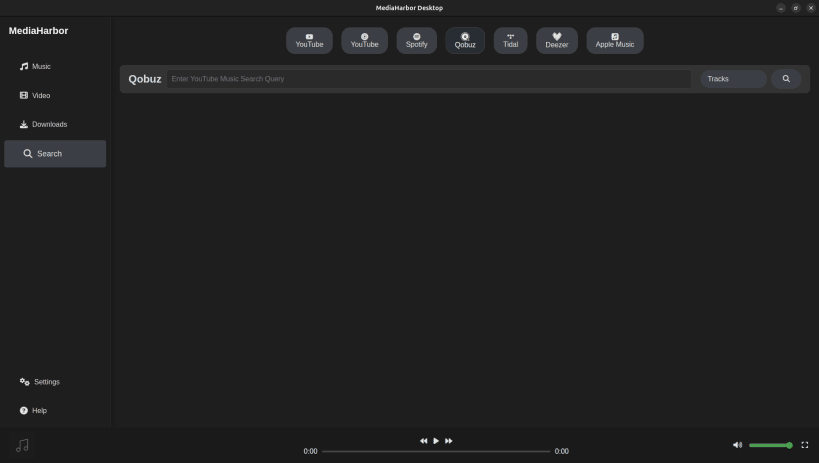The height and width of the screenshot is (463, 819).
Task: Click the magnifier search submit button
Action: click(786, 79)
